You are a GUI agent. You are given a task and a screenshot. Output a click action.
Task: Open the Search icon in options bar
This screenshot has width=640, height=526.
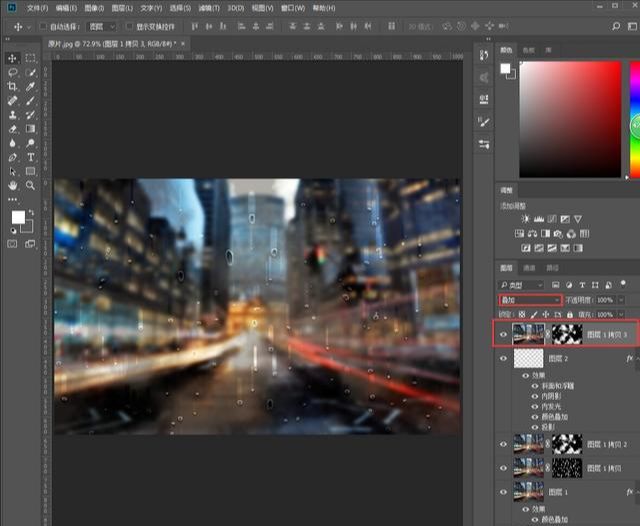(x=616, y=27)
